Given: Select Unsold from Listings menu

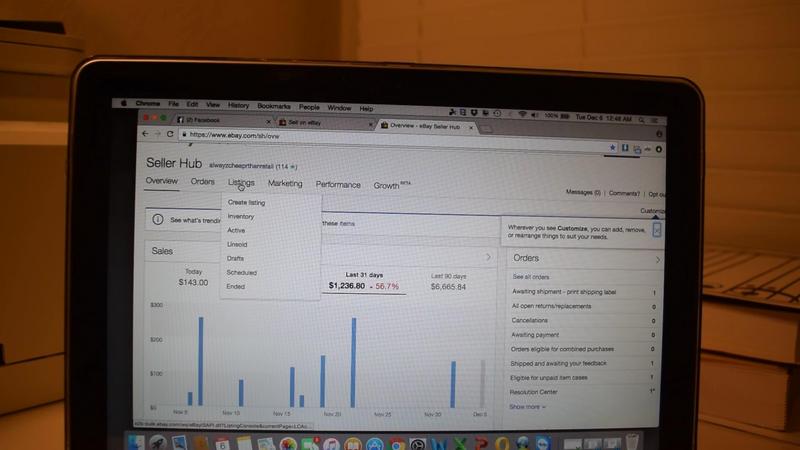Looking at the screenshot, I should [237, 244].
